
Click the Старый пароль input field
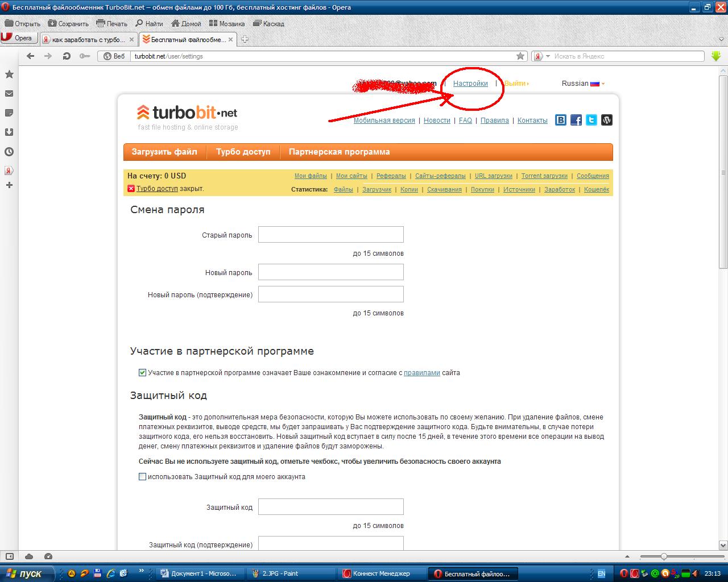point(331,234)
